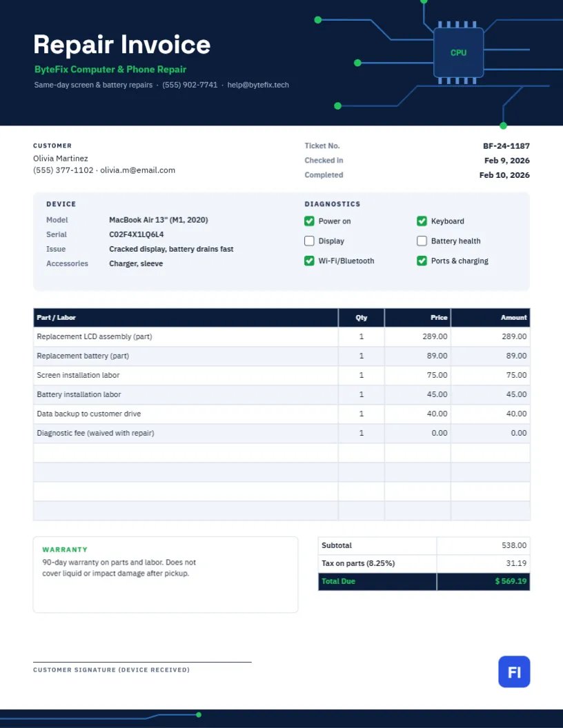Check the Display diagnostic checkbox
Screen dimensions: 563x728
click(309, 241)
